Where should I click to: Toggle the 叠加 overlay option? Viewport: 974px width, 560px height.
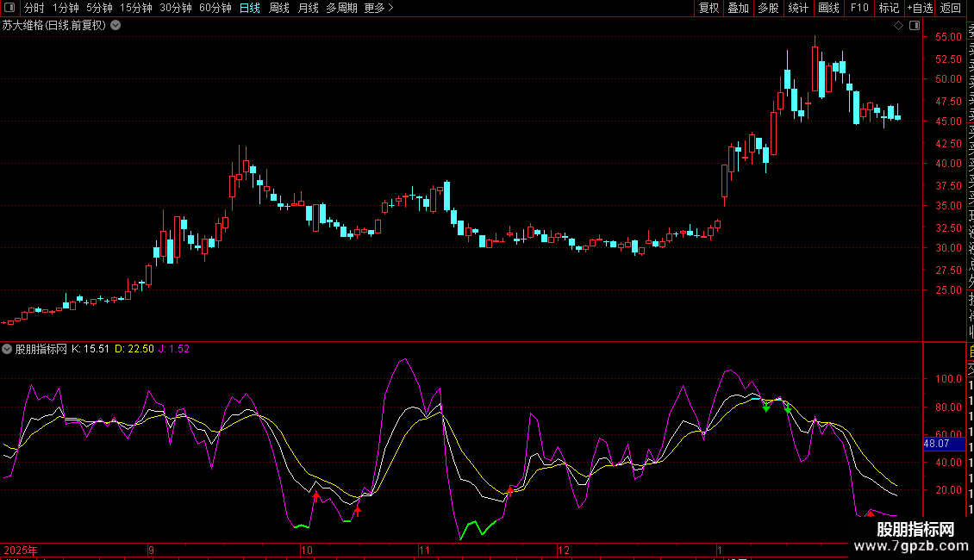point(738,8)
